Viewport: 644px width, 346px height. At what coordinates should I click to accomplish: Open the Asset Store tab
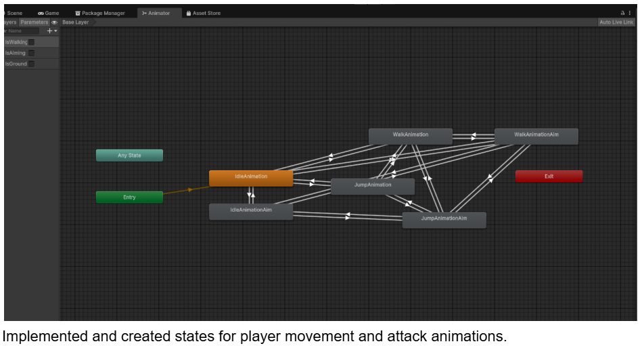click(204, 13)
